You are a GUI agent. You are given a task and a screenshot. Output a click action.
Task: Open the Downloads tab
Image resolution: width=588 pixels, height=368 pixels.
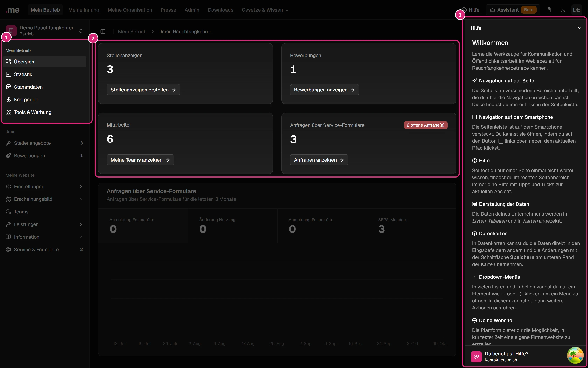[220, 10]
